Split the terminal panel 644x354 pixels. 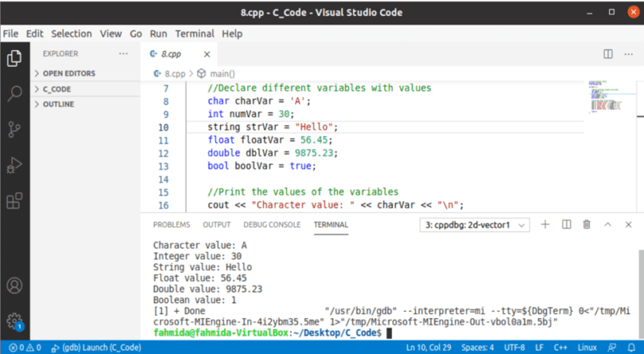click(566, 225)
